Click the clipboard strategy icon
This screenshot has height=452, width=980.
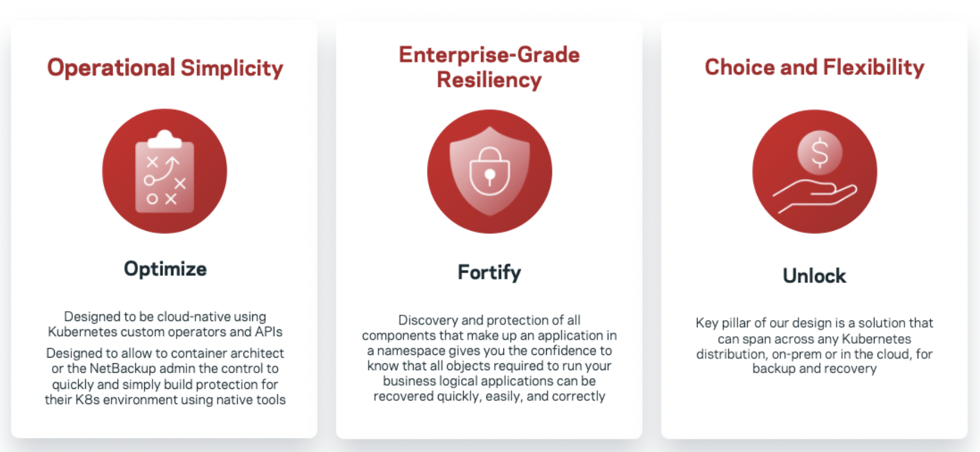tap(164, 172)
